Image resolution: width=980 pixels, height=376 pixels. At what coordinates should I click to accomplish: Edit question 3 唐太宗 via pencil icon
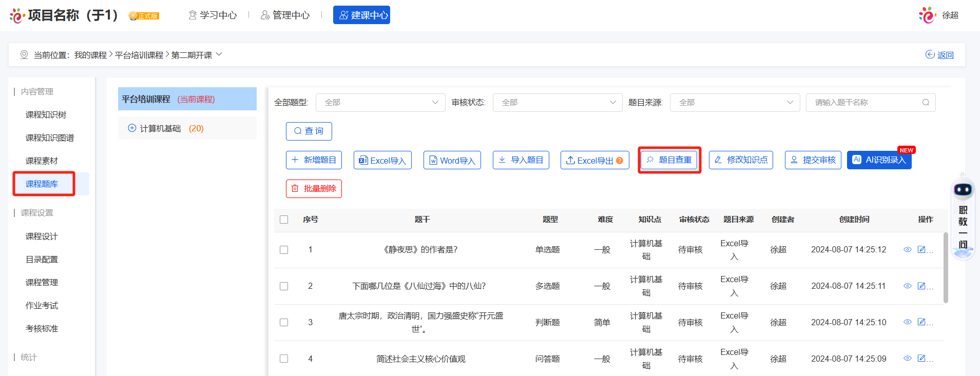[921, 322]
